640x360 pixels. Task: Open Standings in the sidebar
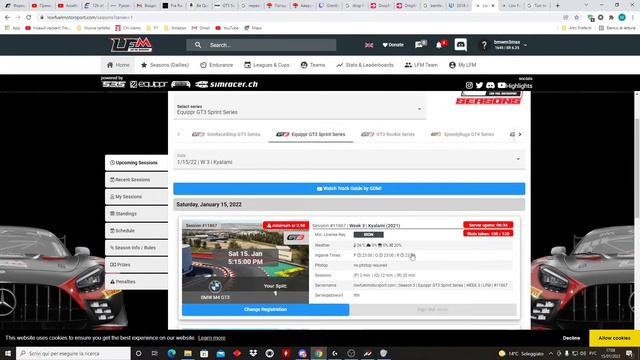click(136, 214)
